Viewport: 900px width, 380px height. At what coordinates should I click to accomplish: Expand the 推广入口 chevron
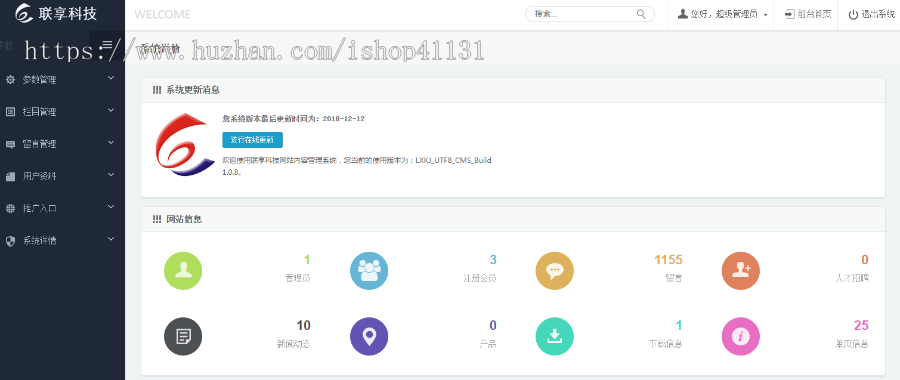(111, 207)
